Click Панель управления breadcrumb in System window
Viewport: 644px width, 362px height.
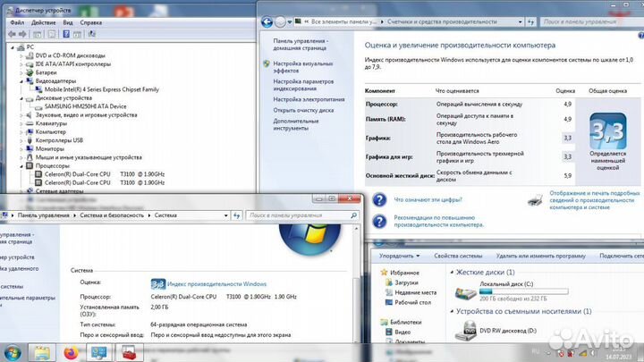(x=44, y=215)
